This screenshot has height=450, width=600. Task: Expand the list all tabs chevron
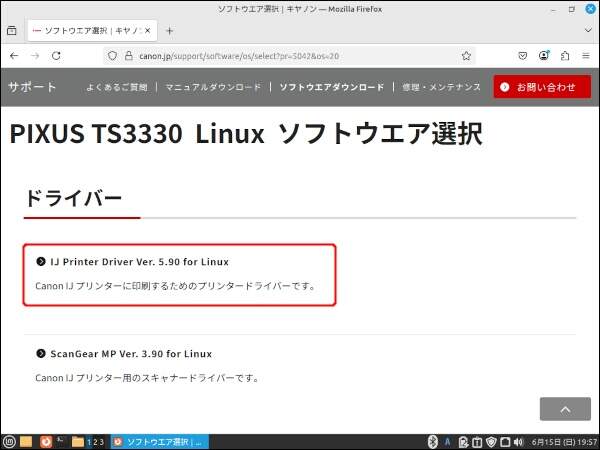(x=588, y=30)
